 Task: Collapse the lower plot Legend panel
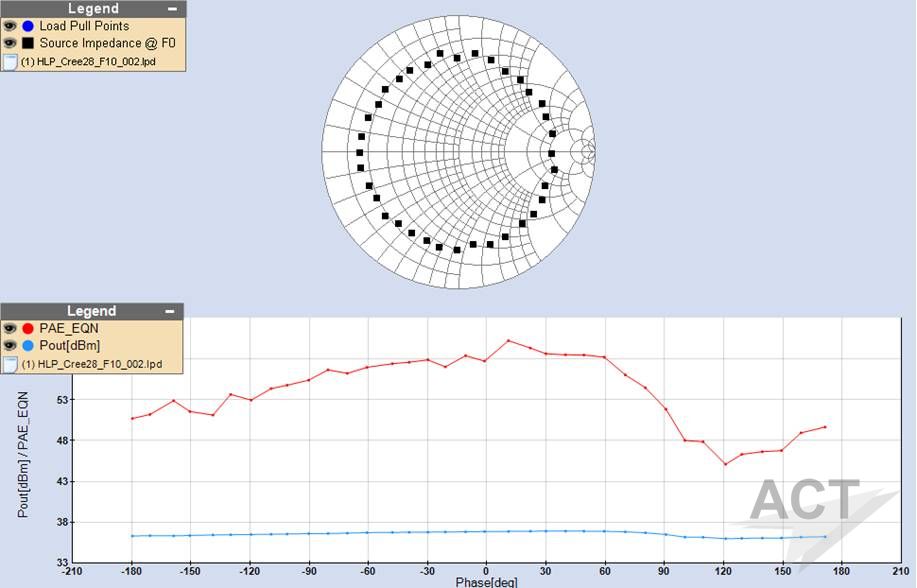tap(170, 311)
